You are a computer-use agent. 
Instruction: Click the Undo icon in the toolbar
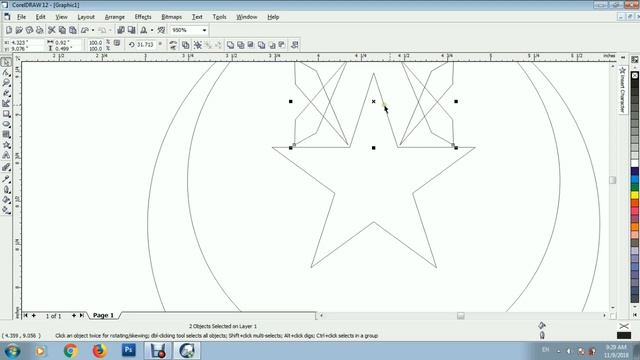point(85,30)
